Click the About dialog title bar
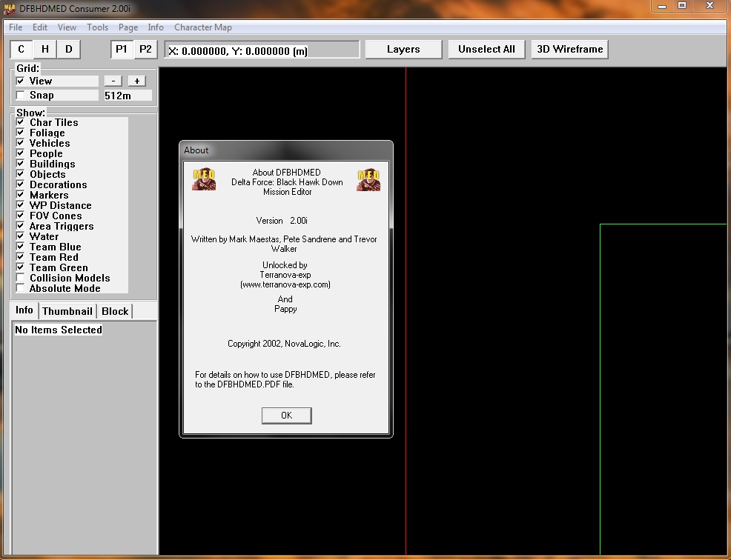The width and height of the screenshot is (731, 560). tap(286, 150)
